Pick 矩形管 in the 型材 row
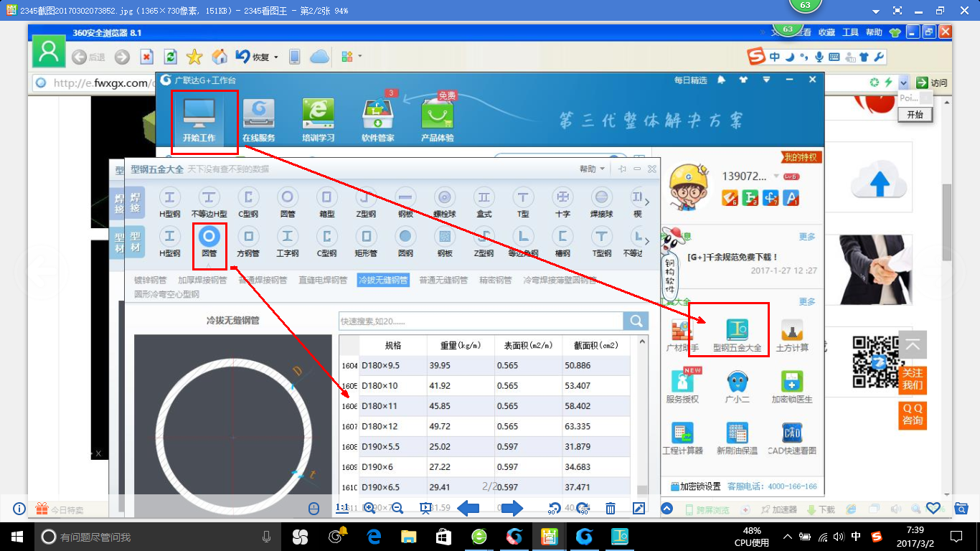 366,240
